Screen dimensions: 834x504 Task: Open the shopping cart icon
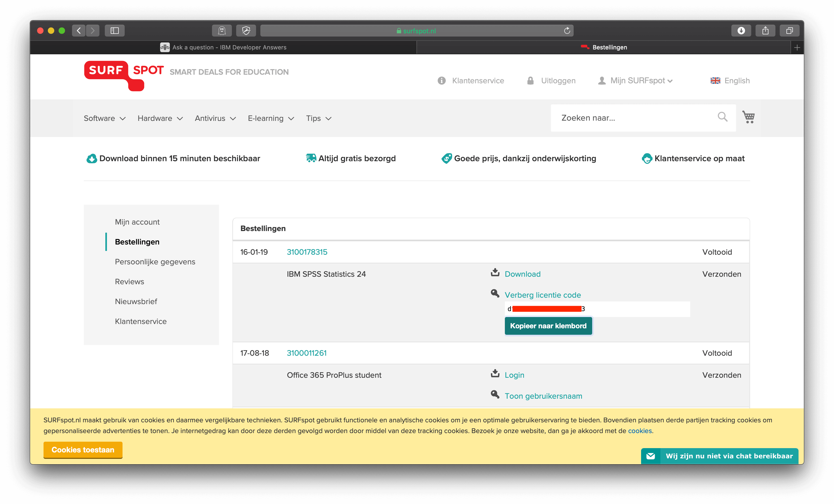point(748,117)
